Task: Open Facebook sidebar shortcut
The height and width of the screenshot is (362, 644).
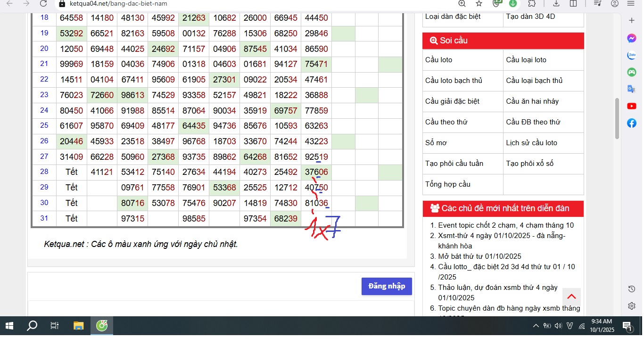Action: (632, 123)
